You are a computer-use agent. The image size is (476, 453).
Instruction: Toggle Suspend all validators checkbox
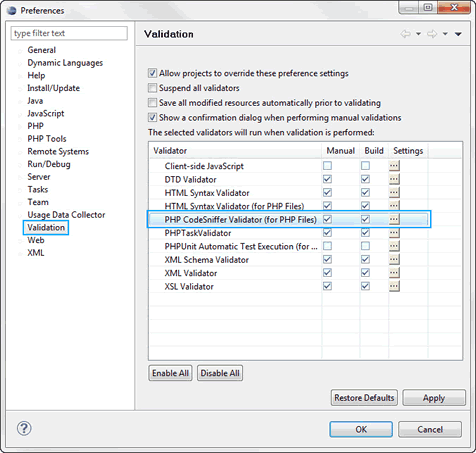click(152, 88)
